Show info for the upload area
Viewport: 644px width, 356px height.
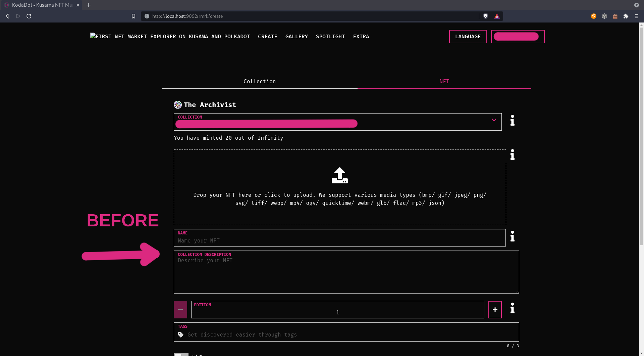pyautogui.click(x=513, y=155)
